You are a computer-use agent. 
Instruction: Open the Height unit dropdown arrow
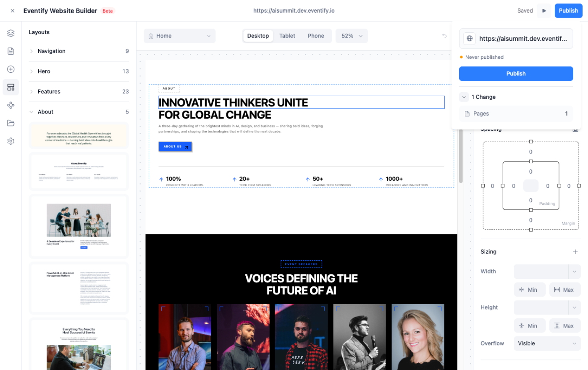(x=575, y=308)
